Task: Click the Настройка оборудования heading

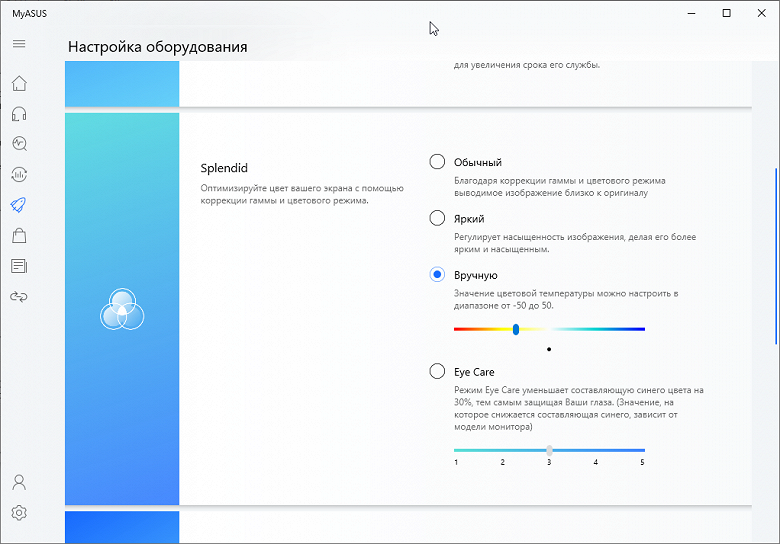Action: (158, 47)
